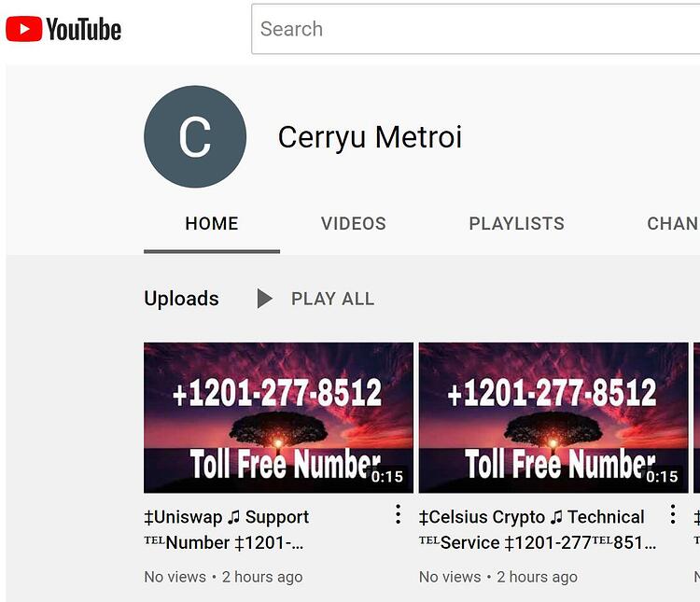
Task: Start playback with the Play All triangle icon
Action: tap(265, 299)
